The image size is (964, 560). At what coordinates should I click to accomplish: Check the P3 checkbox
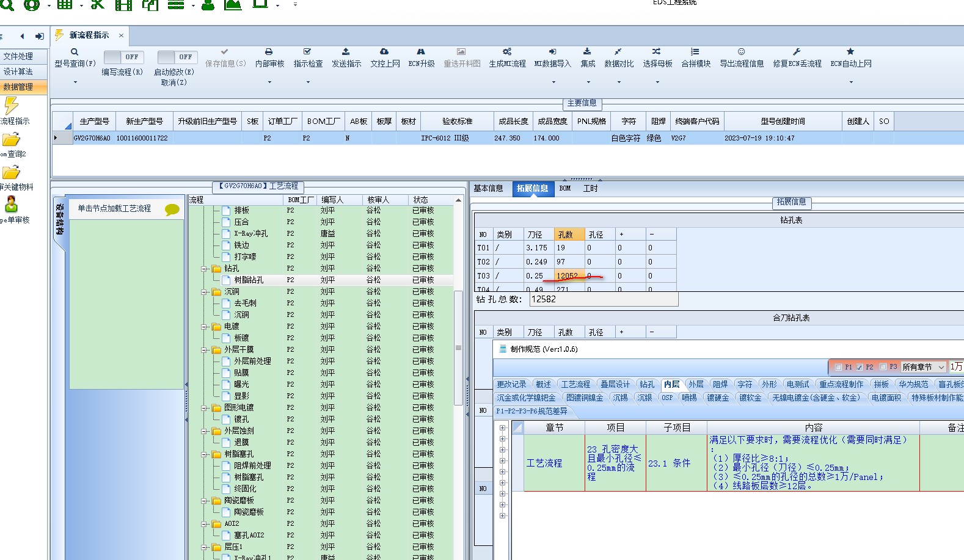tap(883, 367)
